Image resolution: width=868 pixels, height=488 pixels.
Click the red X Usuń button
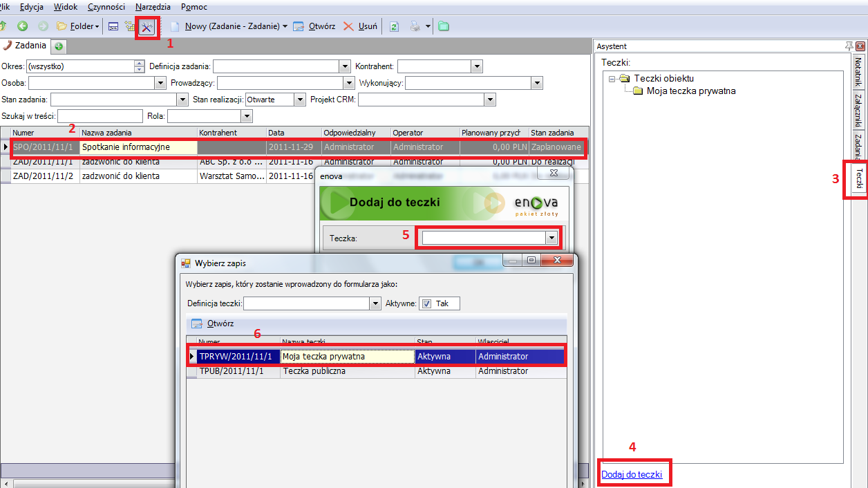[360, 26]
